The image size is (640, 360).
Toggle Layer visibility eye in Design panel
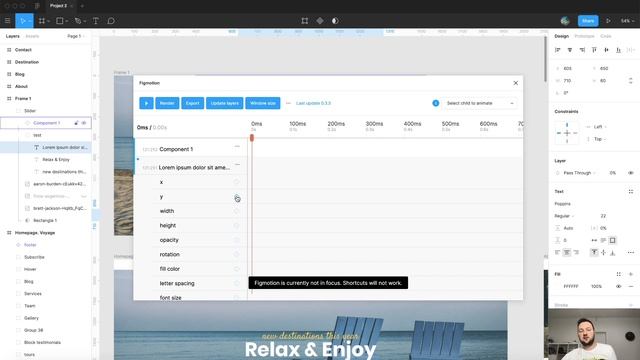coord(631,173)
